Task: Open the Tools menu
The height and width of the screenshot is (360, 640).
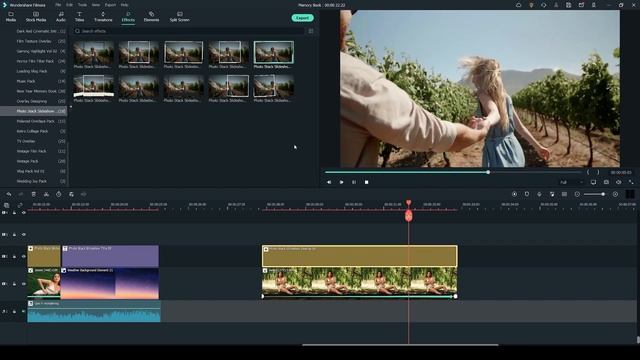Action: 82,5
